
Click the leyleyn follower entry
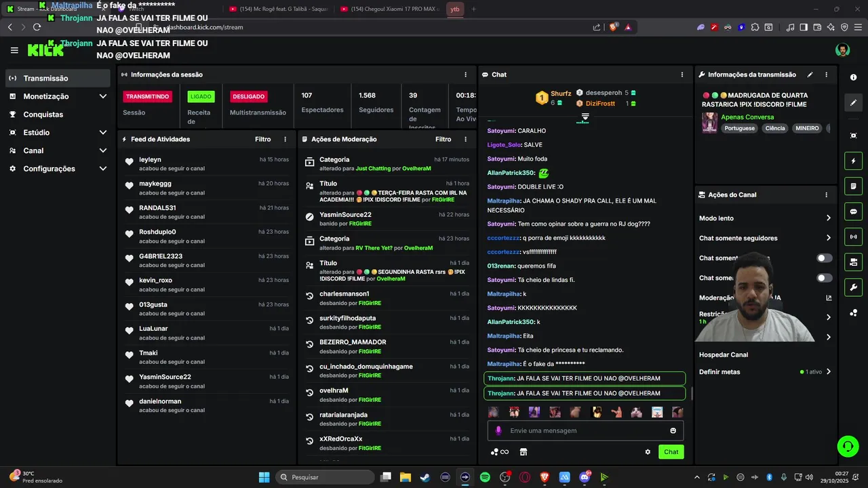205,163
